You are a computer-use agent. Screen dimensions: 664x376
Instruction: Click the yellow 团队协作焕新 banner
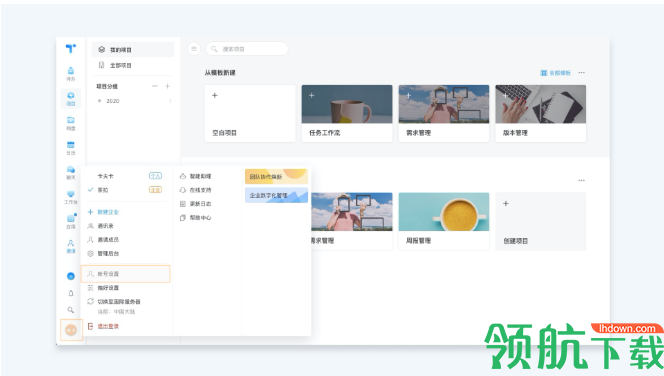point(276,176)
